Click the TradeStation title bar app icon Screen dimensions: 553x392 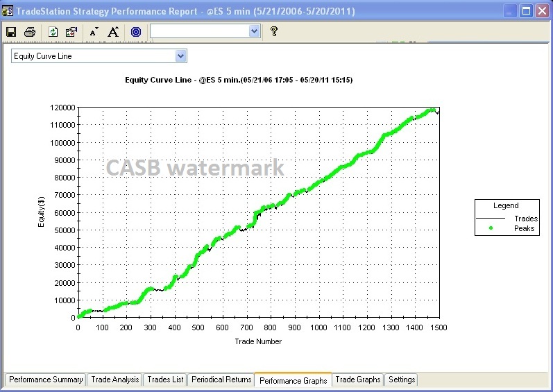[8, 11]
